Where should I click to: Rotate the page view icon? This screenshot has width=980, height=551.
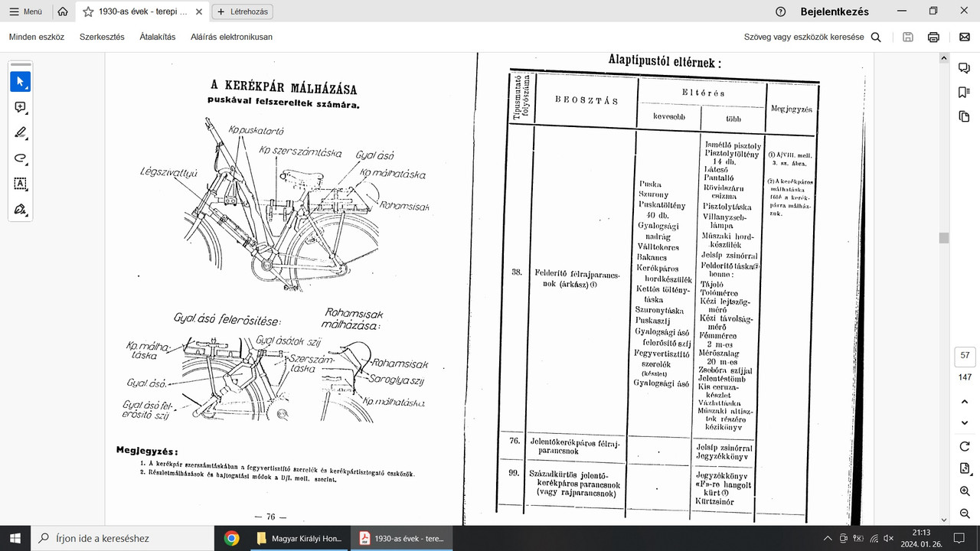click(x=965, y=446)
